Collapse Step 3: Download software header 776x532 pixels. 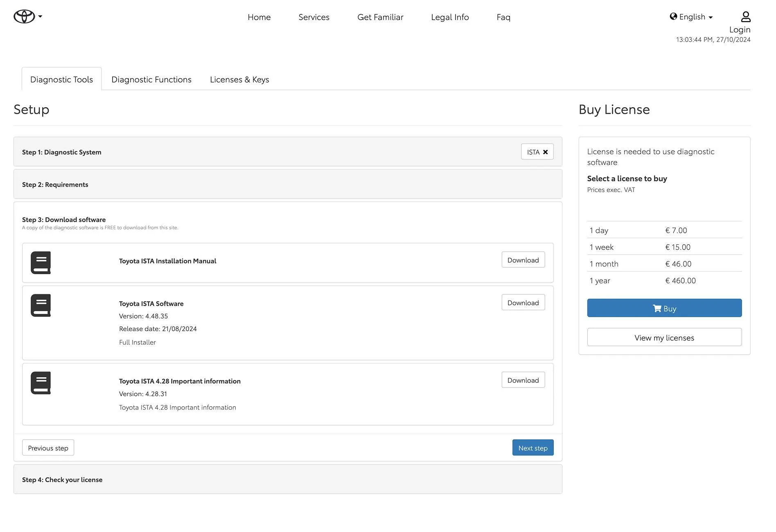pyautogui.click(x=64, y=219)
